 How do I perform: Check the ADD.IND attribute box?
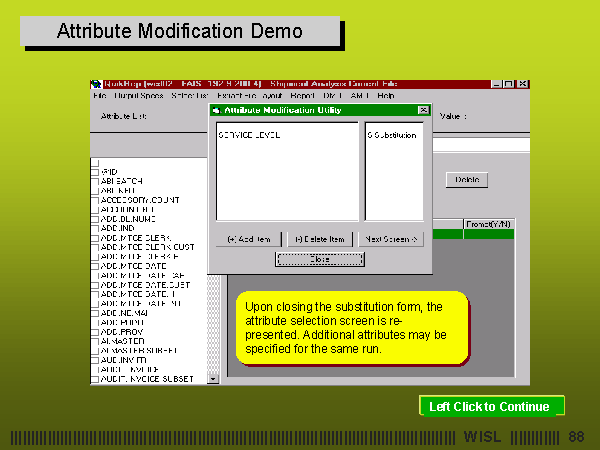click(95, 227)
